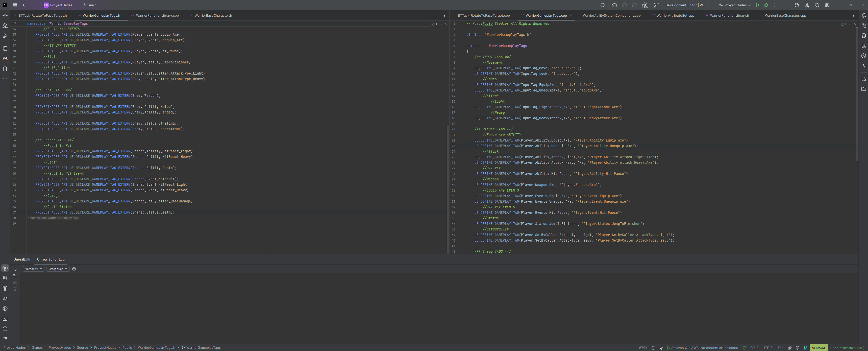Change CRLF line separator in status bar
Image resolution: width=868 pixels, height=351 pixels.
pyautogui.click(x=754, y=348)
